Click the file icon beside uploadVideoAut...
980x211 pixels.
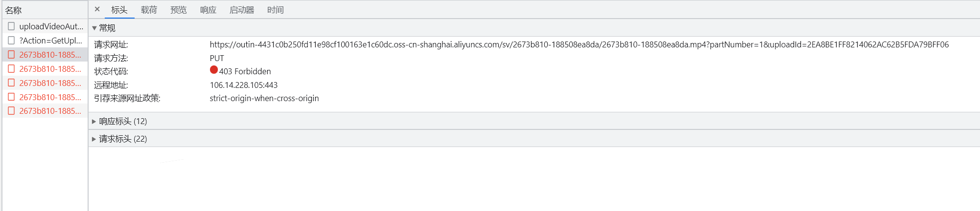(x=11, y=26)
